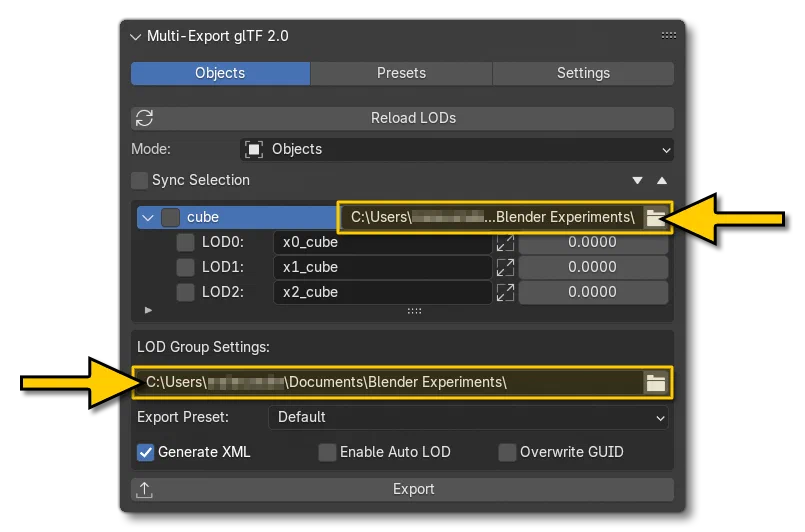Switch to the Objects tab

tap(220, 73)
